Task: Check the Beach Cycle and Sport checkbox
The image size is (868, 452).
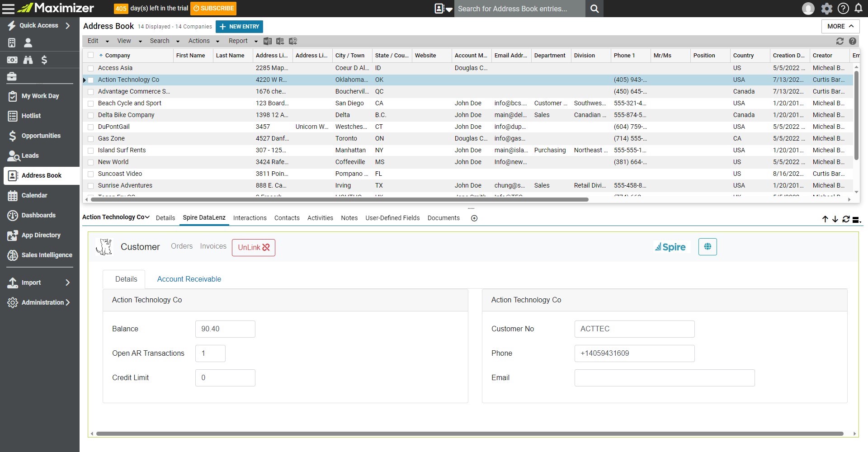Action: 91,104
